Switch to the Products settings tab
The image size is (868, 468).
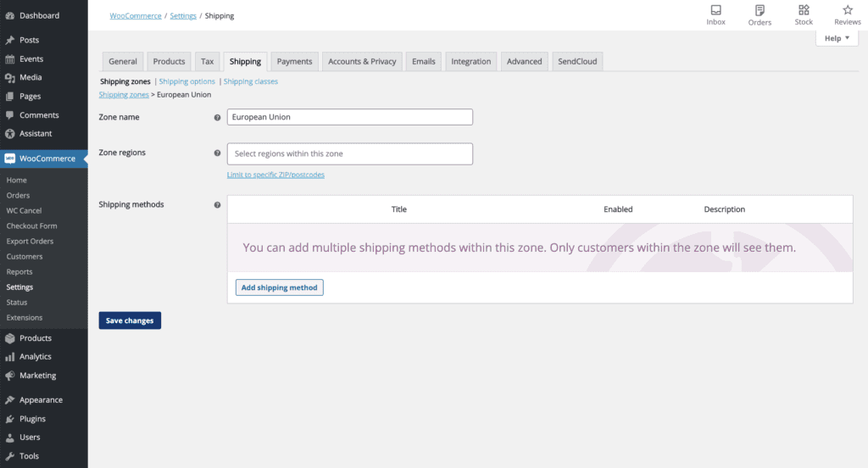pos(169,62)
